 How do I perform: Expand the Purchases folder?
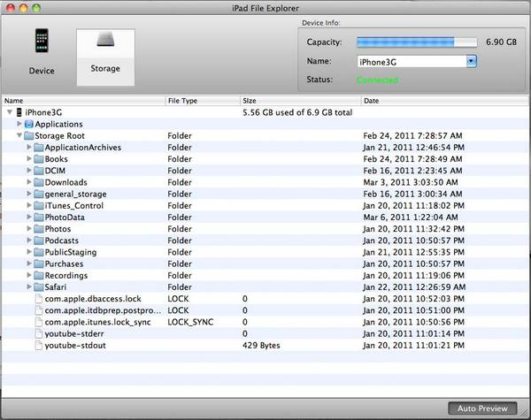(29, 263)
